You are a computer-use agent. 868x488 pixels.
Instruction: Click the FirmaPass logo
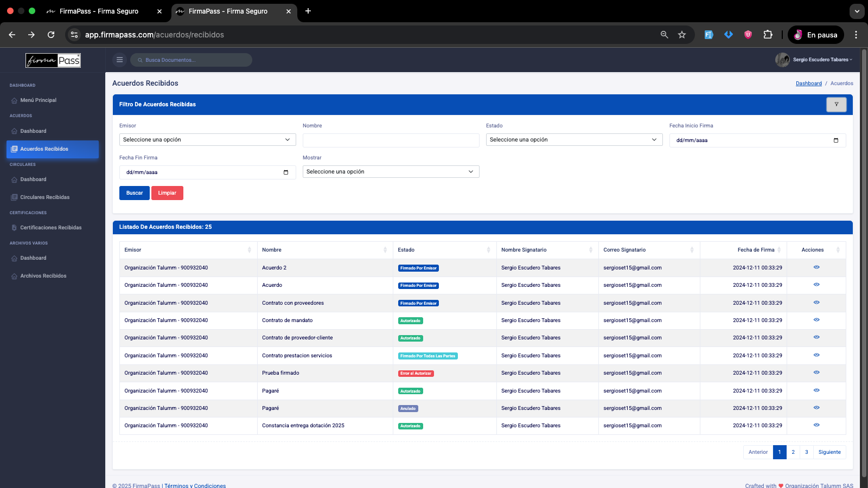(x=53, y=60)
